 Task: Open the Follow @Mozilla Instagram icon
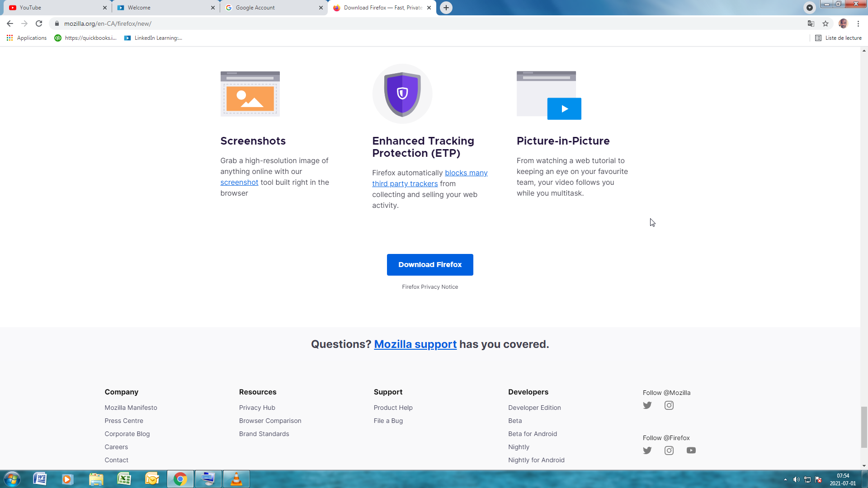669,405
